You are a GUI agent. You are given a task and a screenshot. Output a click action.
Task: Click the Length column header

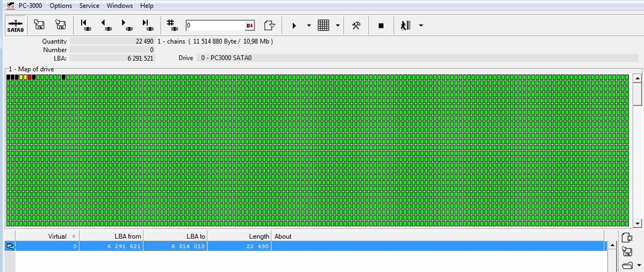(238, 236)
